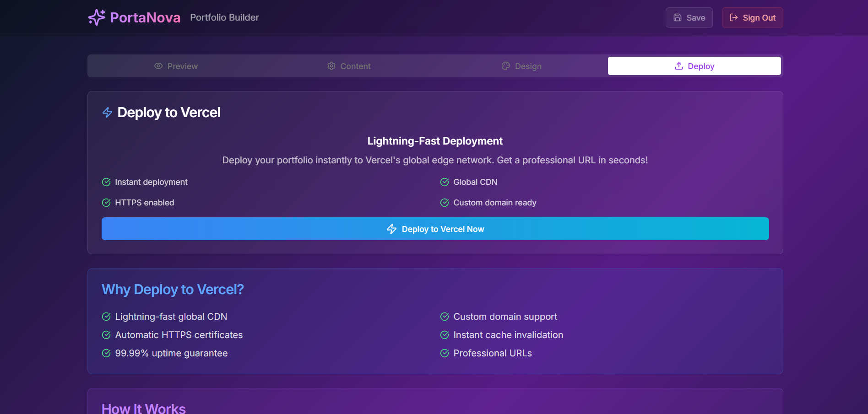The image size is (868, 414).
Task: Open the Content tab
Action: (349, 66)
